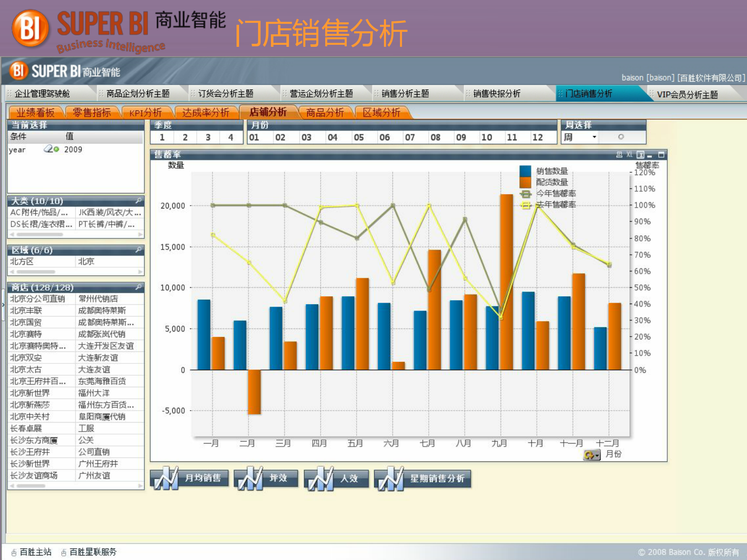Image resolution: width=747 pixels, height=560 pixels.
Task: Select month 12 in 月份 box
Action: pyautogui.click(x=538, y=137)
